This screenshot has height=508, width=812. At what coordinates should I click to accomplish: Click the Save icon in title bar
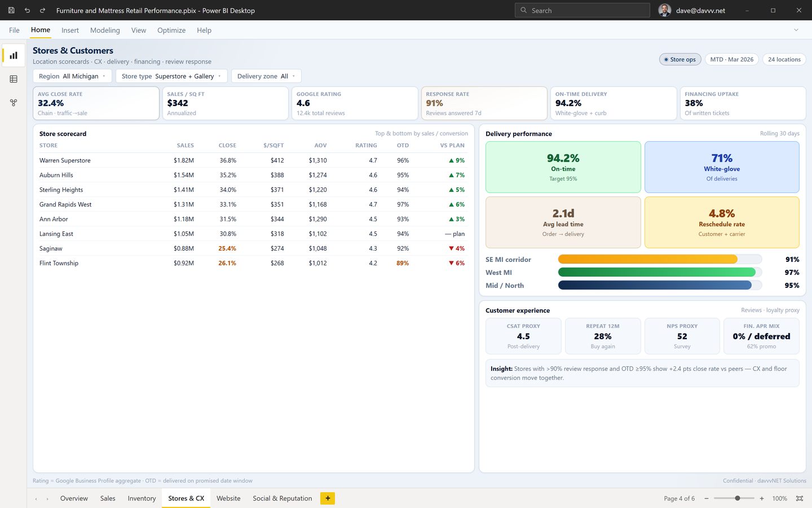(x=11, y=10)
